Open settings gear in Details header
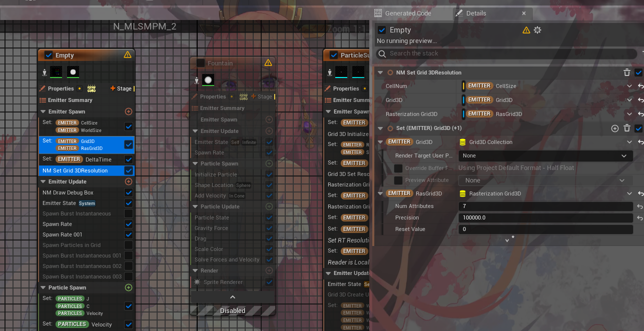This screenshot has height=331, width=644. [537, 30]
